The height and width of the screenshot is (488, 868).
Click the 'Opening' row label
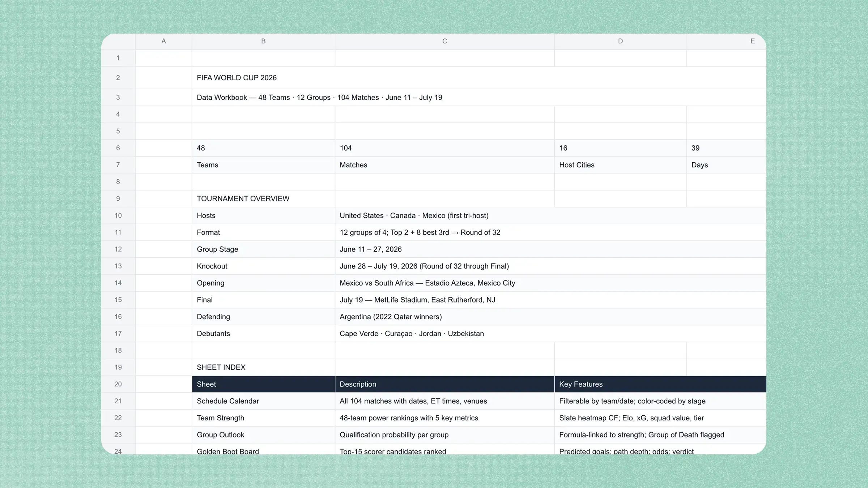263,283
